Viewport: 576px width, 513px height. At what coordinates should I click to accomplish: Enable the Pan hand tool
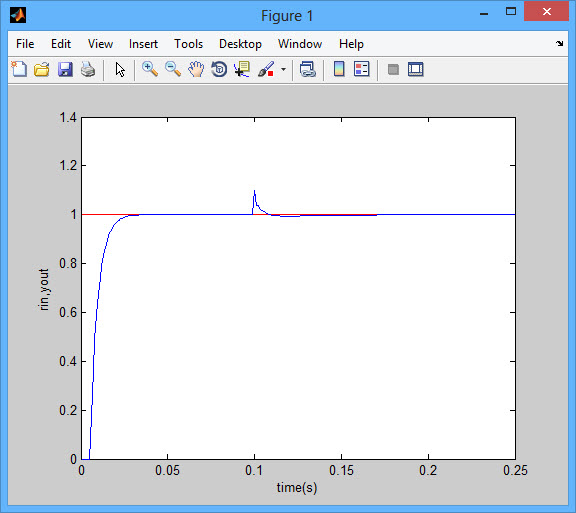click(196, 69)
